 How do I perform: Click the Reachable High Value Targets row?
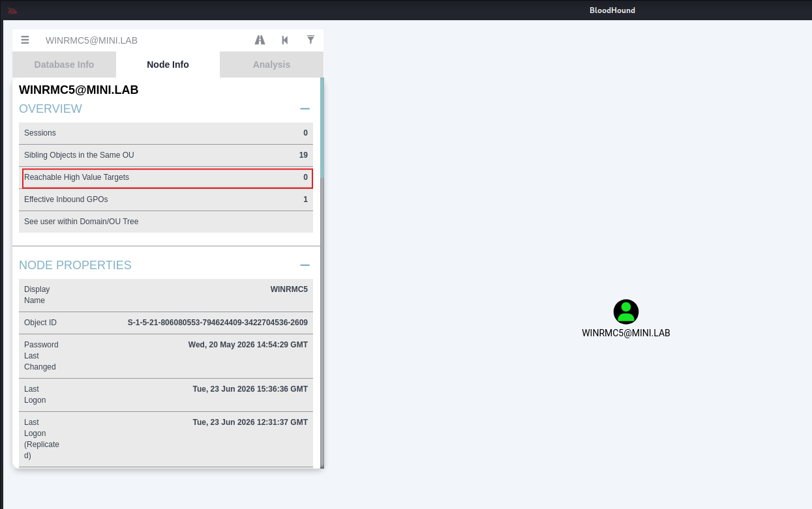click(166, 177)
